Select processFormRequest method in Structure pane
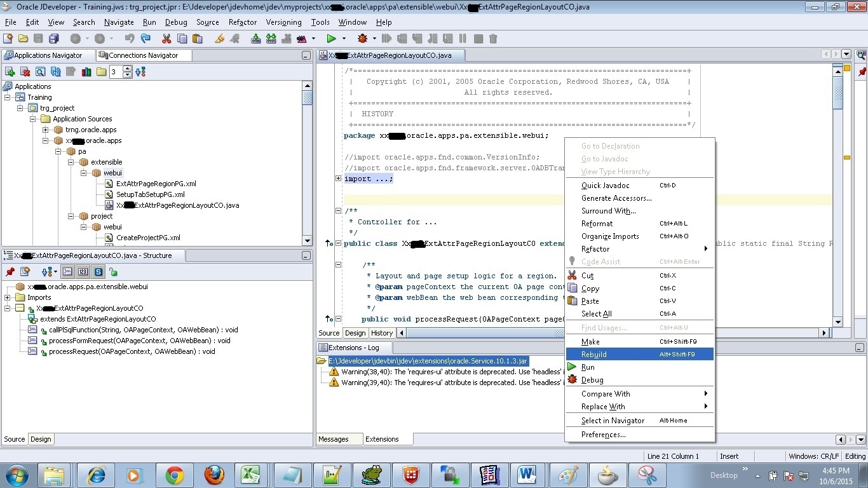The width and height of the screenshot is (868, 488). [x=139, y=341]
